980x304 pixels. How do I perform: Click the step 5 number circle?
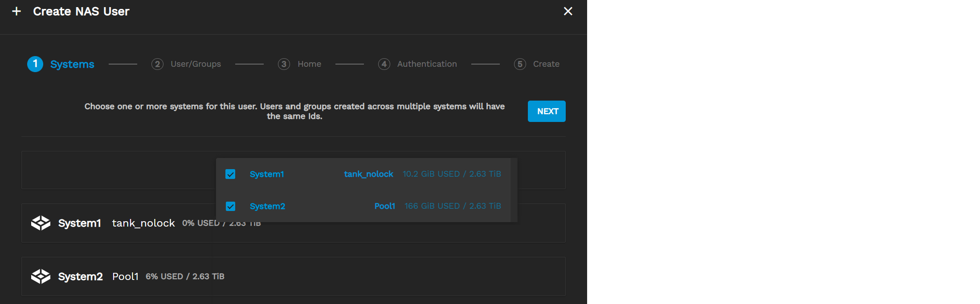click(520, 64)
